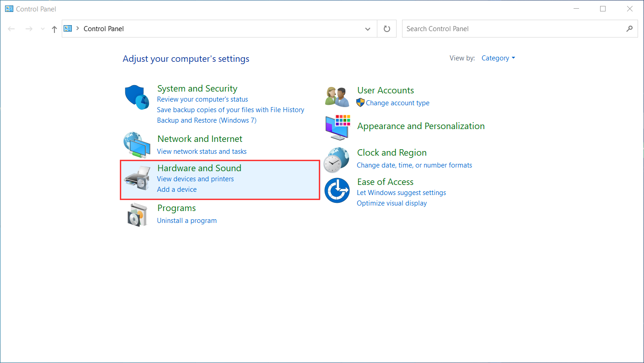
Task: Expand the address bar history dropdown
Action: coord(368,29)
